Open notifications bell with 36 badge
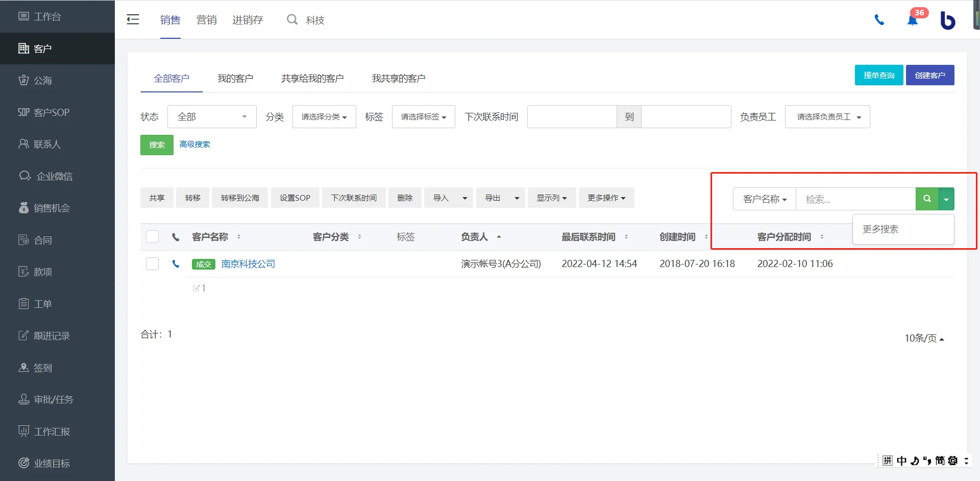 (913, 20)
